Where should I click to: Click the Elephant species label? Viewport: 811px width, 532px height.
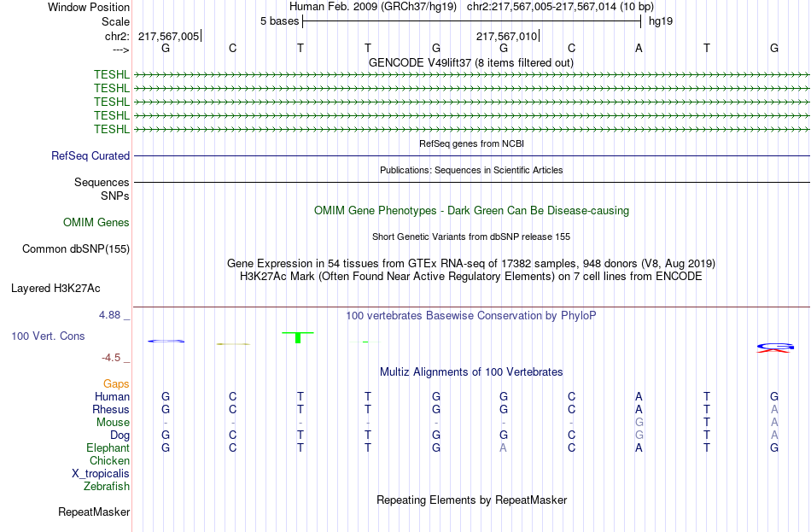(x=108, y=448)
